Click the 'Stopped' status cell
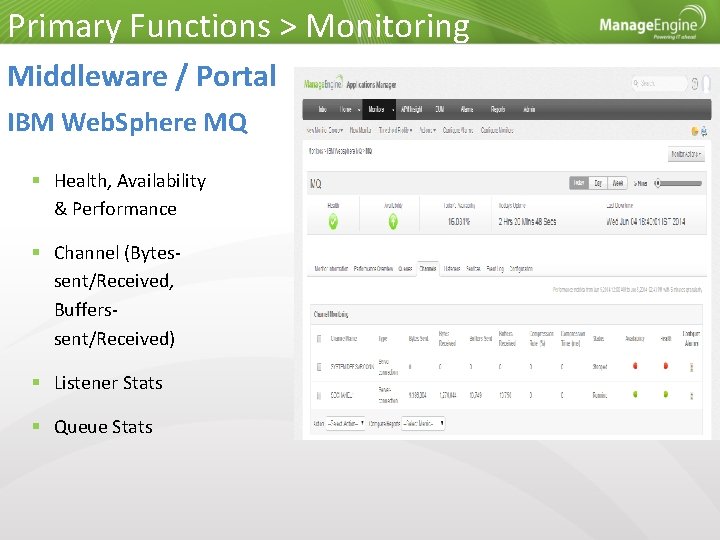 click(600, 367)
